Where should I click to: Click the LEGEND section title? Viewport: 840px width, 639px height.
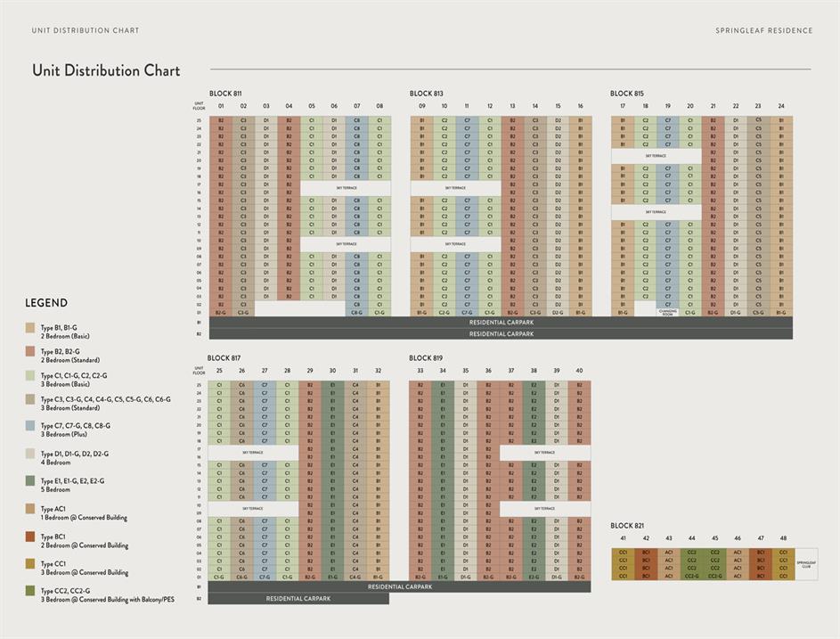point(46,303)
